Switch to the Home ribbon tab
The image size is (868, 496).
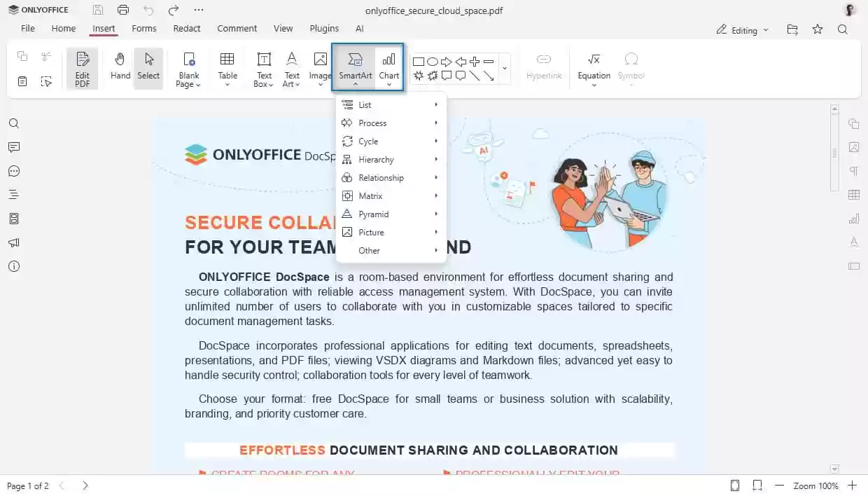coord(63,29)
